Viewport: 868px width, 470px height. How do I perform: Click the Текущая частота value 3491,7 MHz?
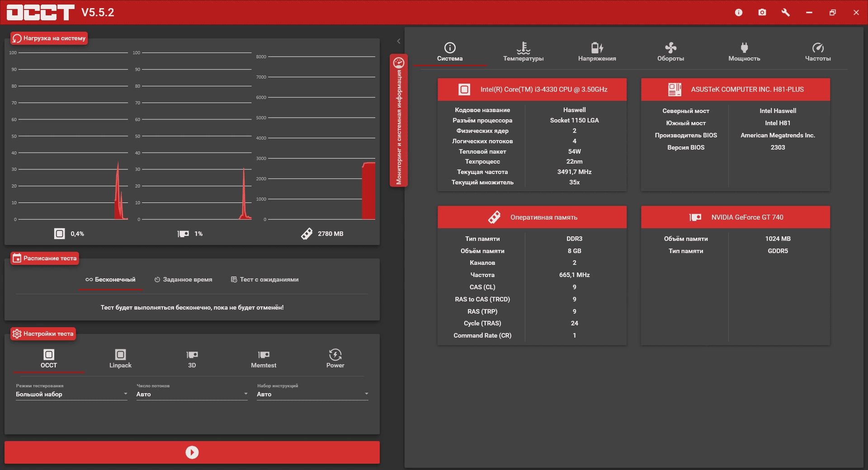574,172
